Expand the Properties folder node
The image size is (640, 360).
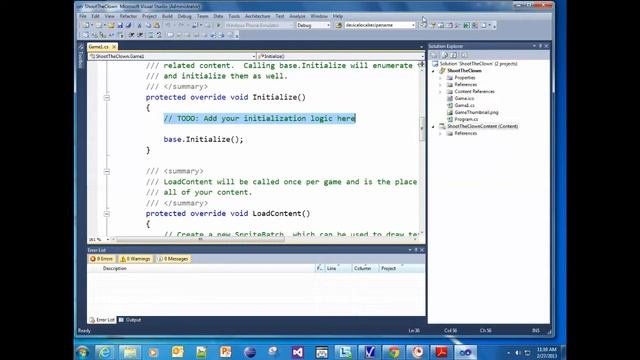(440, 78)
